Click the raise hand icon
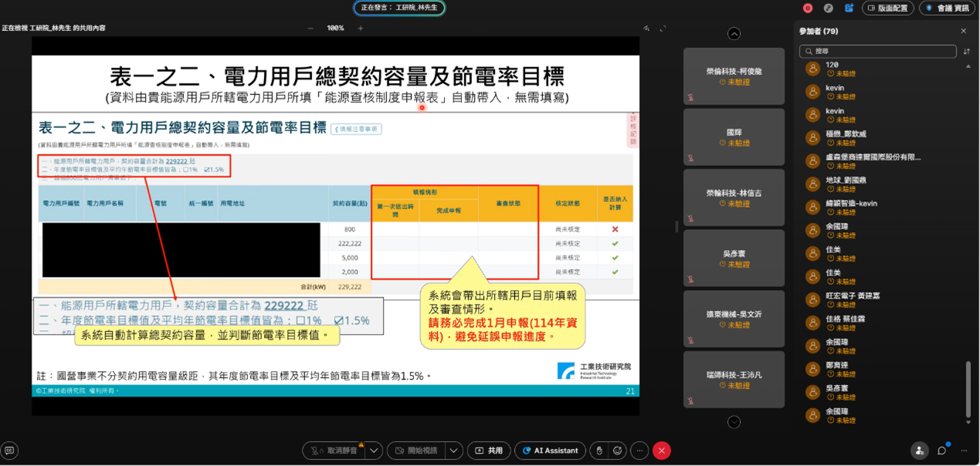This screenshot has width=980, height=466. click(x=599, y=451)
